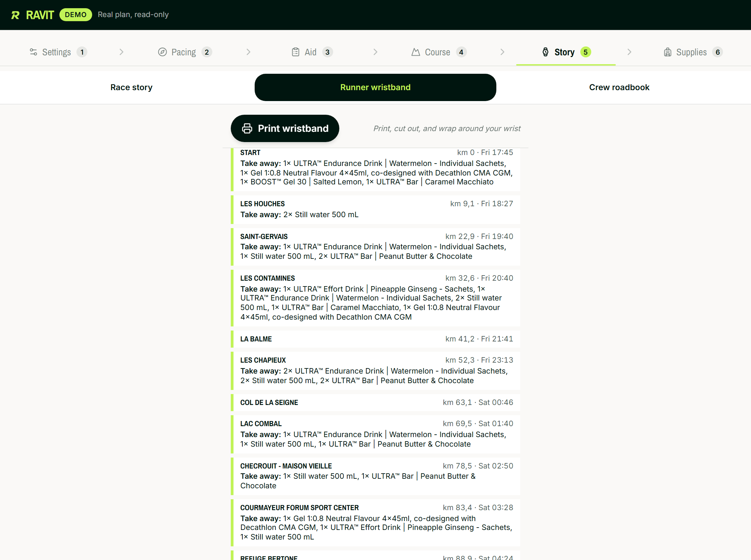This screenshot has height=560, width=751.
Task: Click the chevron after Aid step
Action: coord(375,52)
